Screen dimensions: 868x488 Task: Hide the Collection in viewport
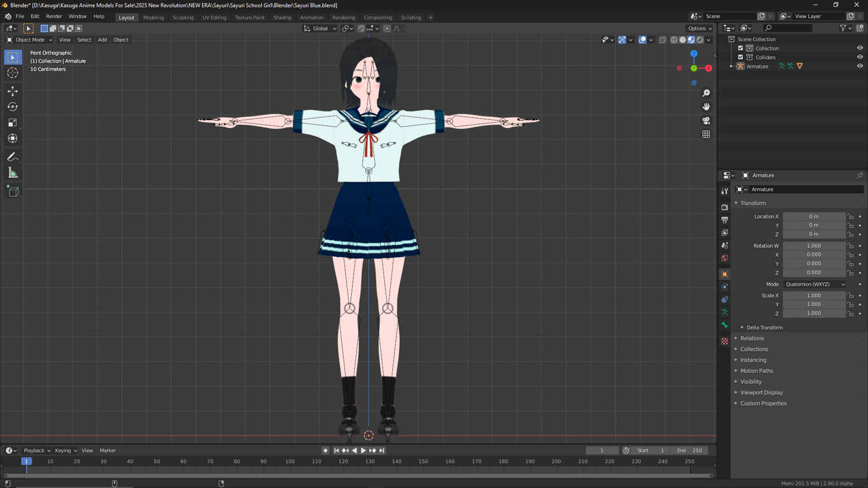[x=860, y=48]
